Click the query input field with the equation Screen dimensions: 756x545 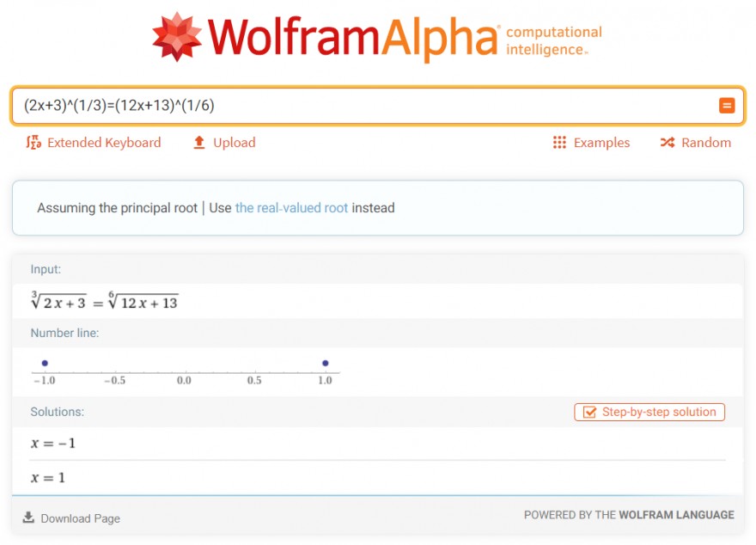coord(377,105)
